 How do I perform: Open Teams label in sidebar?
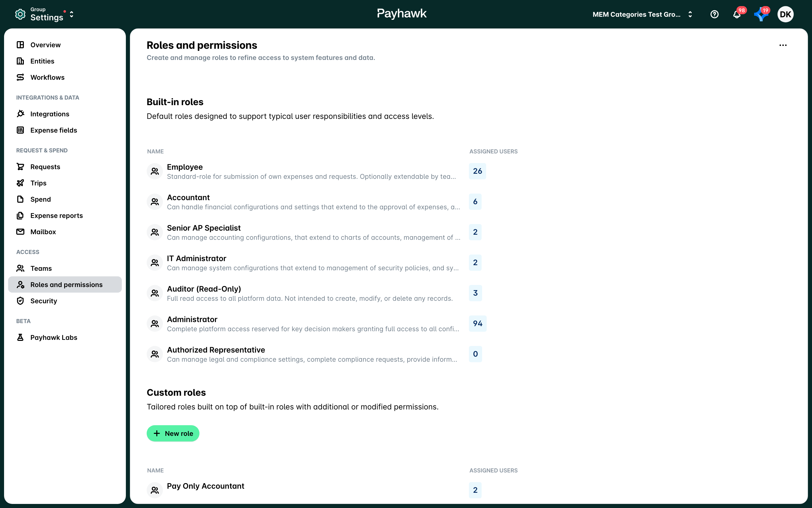click(x=41, y=268)
